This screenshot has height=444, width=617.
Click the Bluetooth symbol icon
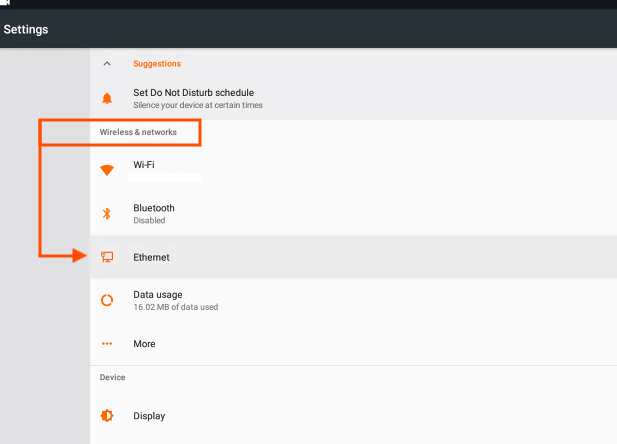107,213
